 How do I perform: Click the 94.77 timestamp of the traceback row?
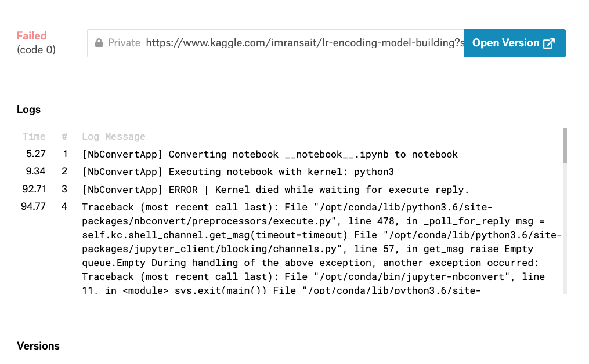(34, 206)
